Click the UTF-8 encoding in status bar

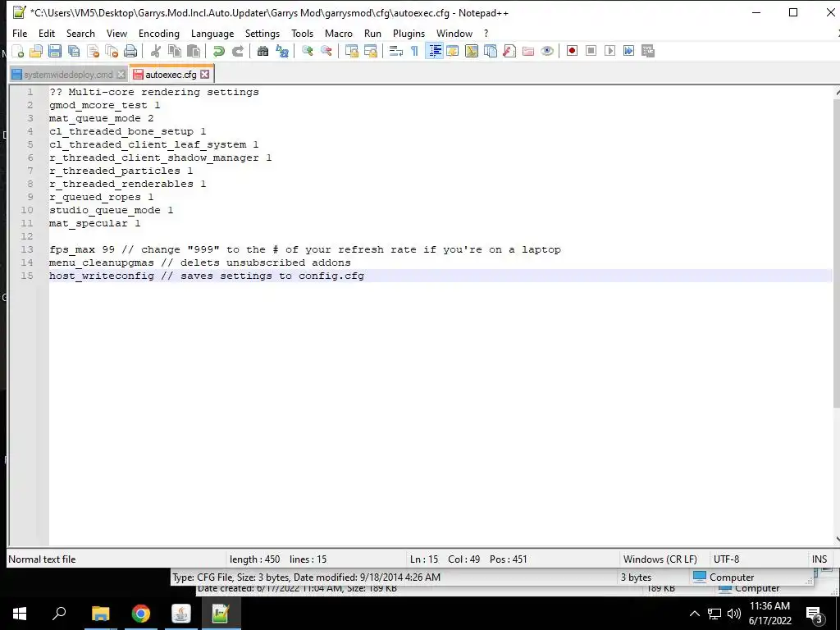click(727, 559)
